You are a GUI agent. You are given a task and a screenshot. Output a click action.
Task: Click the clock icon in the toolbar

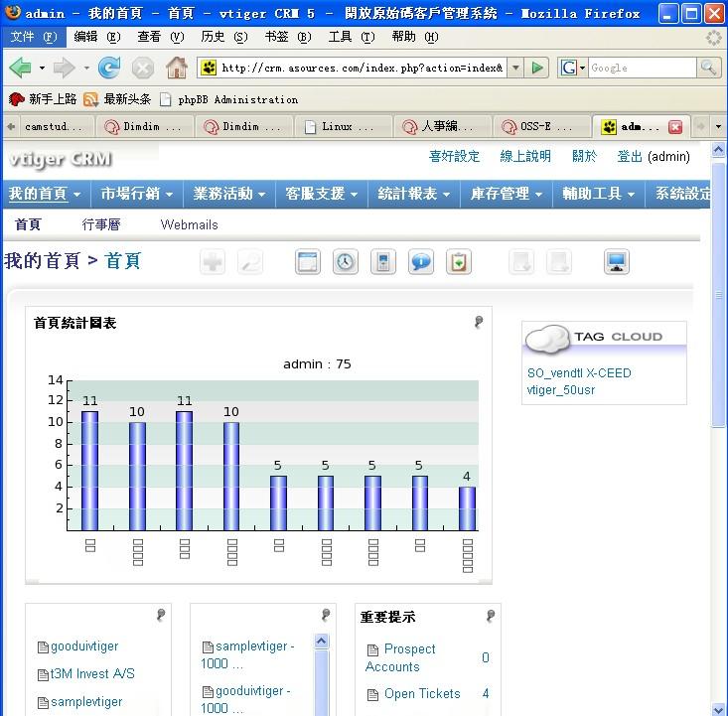[345, 262]
